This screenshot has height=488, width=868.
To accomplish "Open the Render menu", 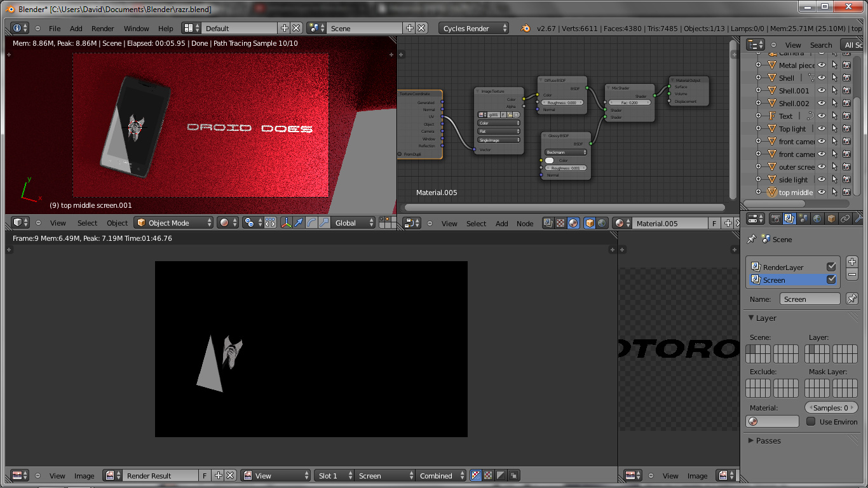I will pyautogui.click(x=102, y=29).
